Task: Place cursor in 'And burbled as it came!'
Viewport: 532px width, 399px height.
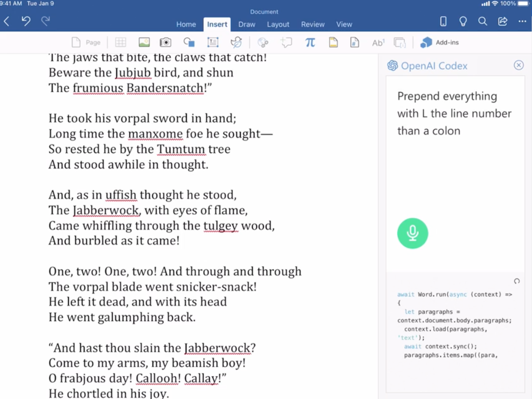Action: 114,241
